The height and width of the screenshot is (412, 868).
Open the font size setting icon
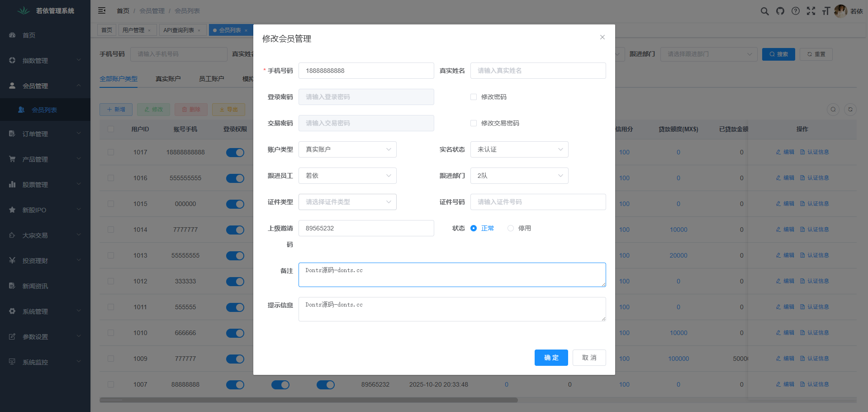(826, 11)
